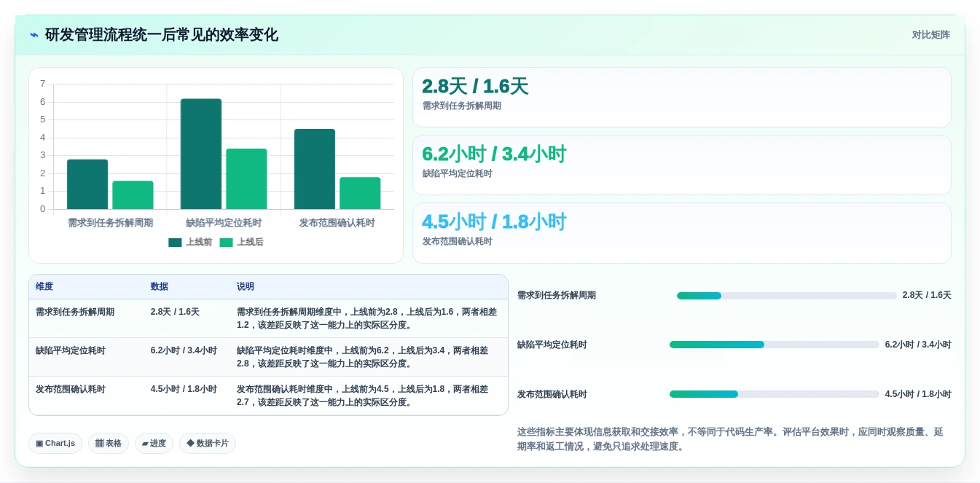Click the Chart.js tag chip
Viewport: 980px width, 483px height.
click(55, 443)
